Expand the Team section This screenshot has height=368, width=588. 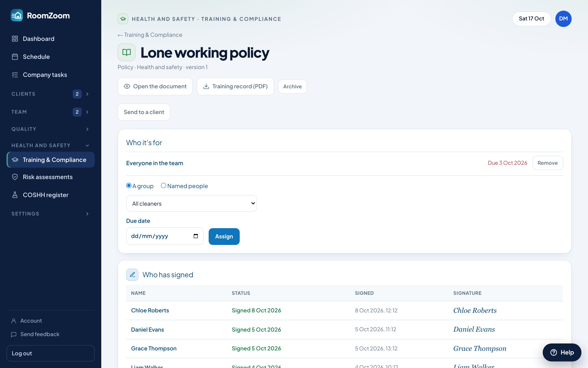[51, 112]
